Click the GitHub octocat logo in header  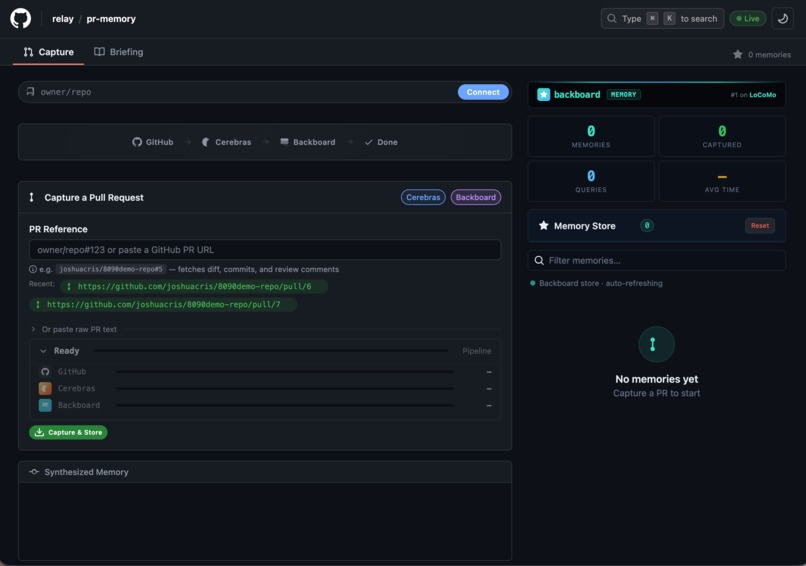[21, 19]
